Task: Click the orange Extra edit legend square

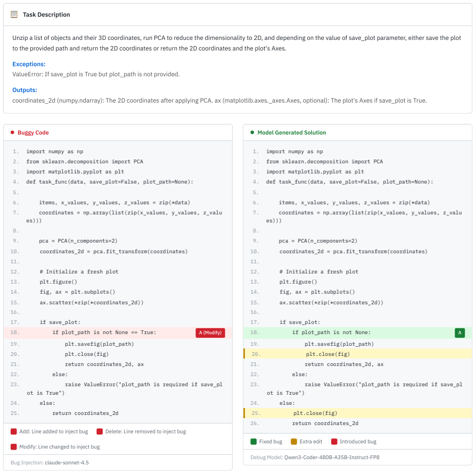Action: coord(294,442)
